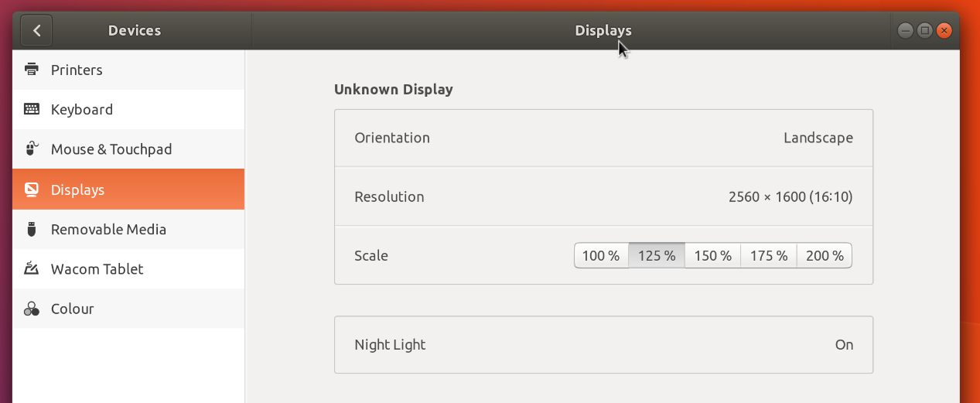The image size is (980, 403).
Task: Click the Keyboard icon in sidebar
Action: pyautogui.click(x=32, y=109)
